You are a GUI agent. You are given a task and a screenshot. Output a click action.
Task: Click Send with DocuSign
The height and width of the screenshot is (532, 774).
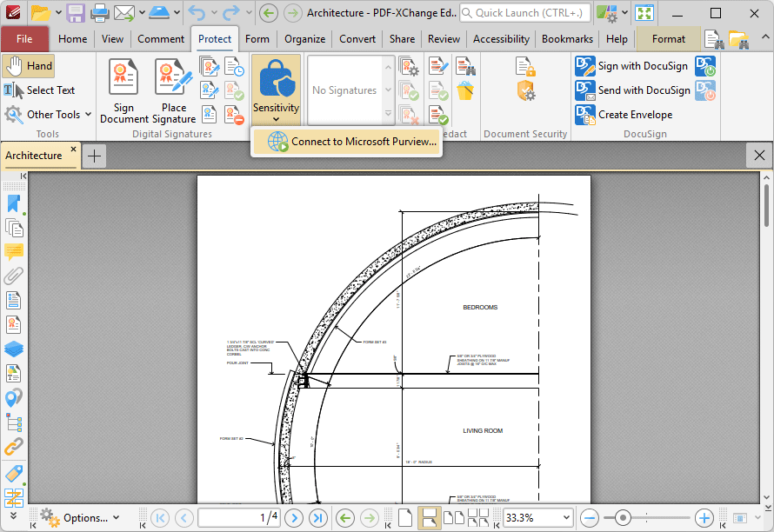coord(633,90)
